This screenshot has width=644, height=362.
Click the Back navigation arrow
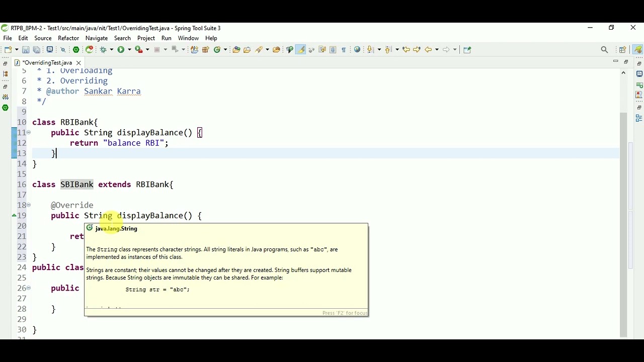tap(429, 50)
